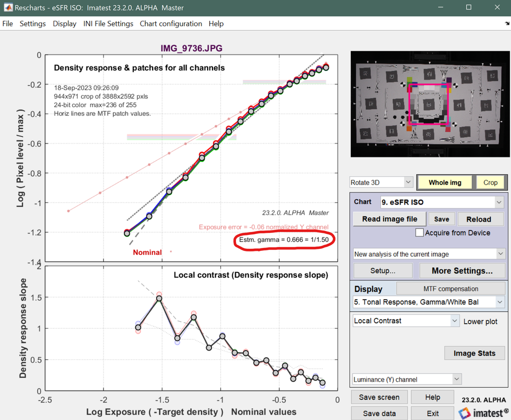The width and height of the screenshot is (511, 420).
Task: Click the Imatest logo icon
Action: (465, 413)
